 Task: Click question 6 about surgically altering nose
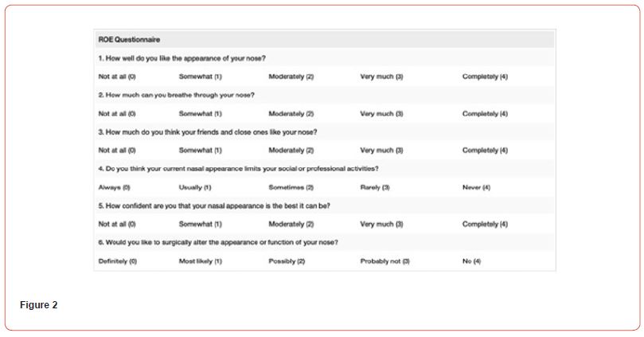click(x=217, y=242)
